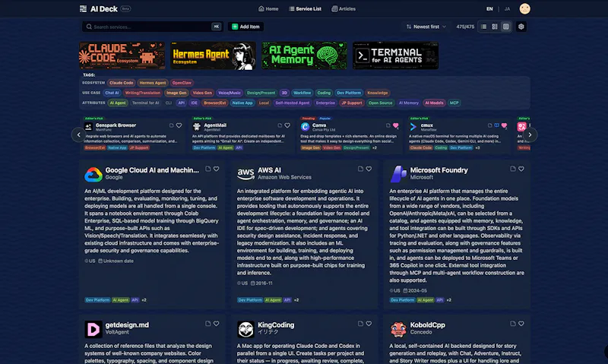Switch to list view layout

click(x=483, y=27)
